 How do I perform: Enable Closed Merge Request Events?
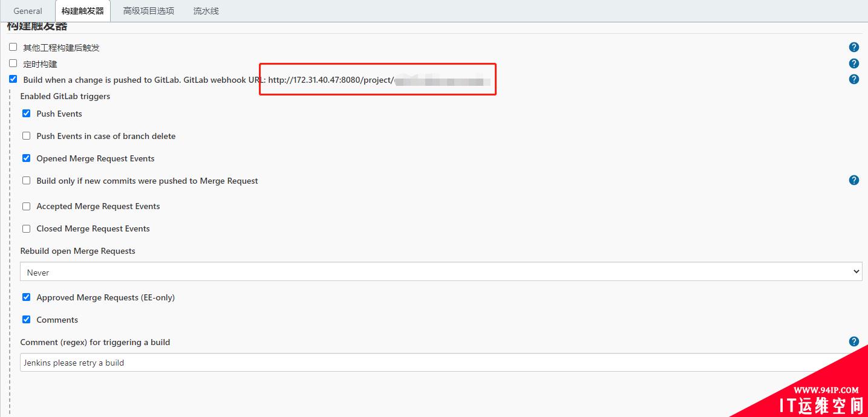coord(26,228)
